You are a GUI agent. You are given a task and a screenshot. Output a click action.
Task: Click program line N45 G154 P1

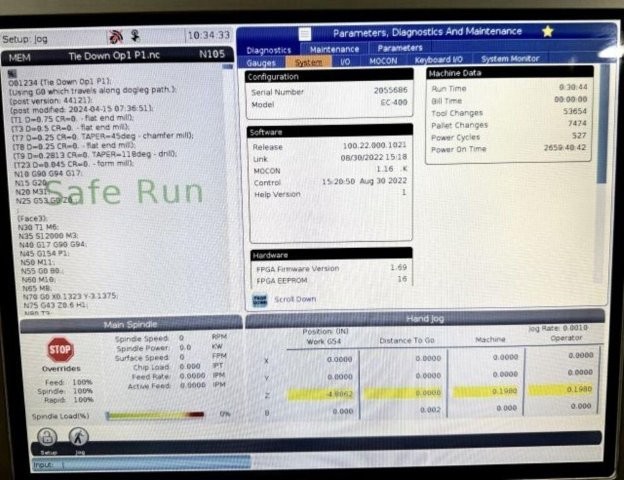tap(45, 254)
